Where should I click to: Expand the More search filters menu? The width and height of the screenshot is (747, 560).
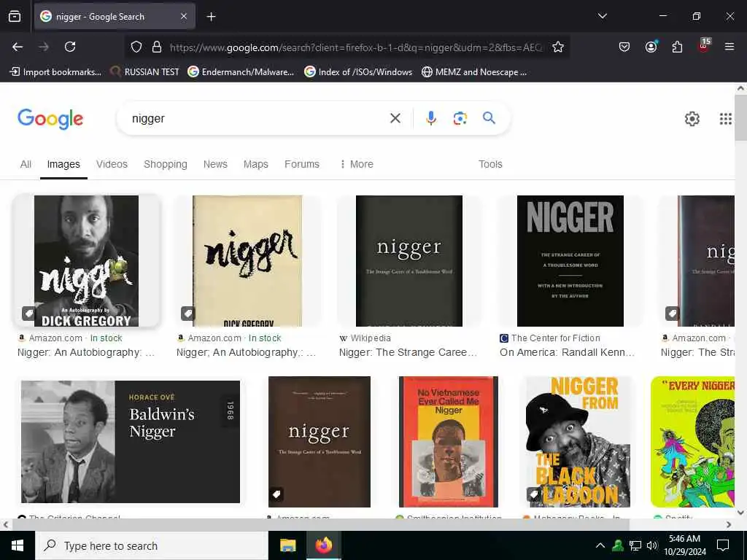[x=356, y=164]
